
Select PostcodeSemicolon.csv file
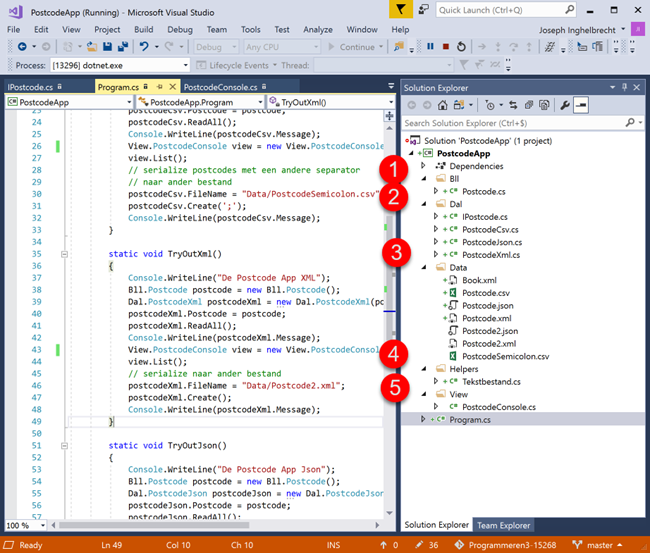(505, 356)
